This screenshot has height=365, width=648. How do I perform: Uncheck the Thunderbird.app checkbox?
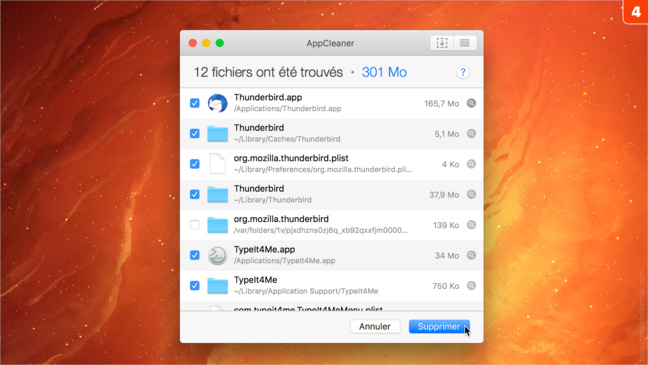pos(195,103)
